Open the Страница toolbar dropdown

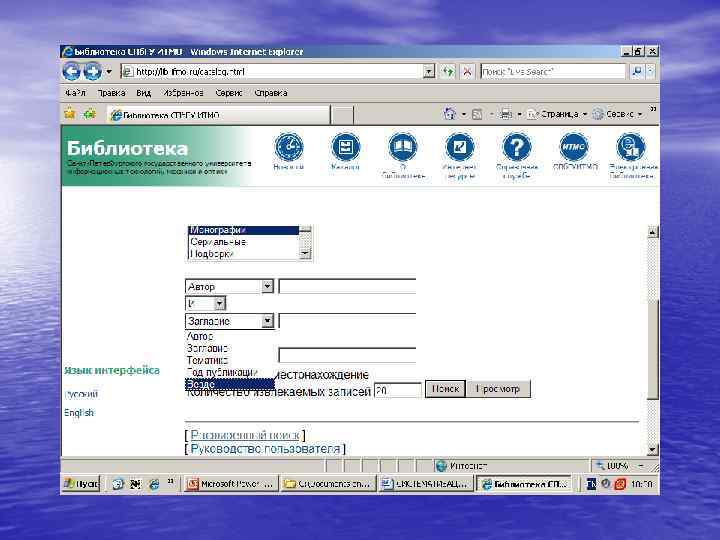[557, 114]
